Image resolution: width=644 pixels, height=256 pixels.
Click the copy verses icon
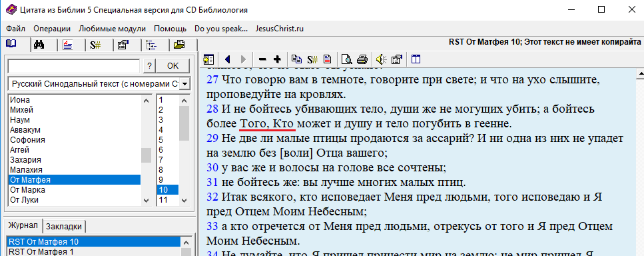click(296, 59)
